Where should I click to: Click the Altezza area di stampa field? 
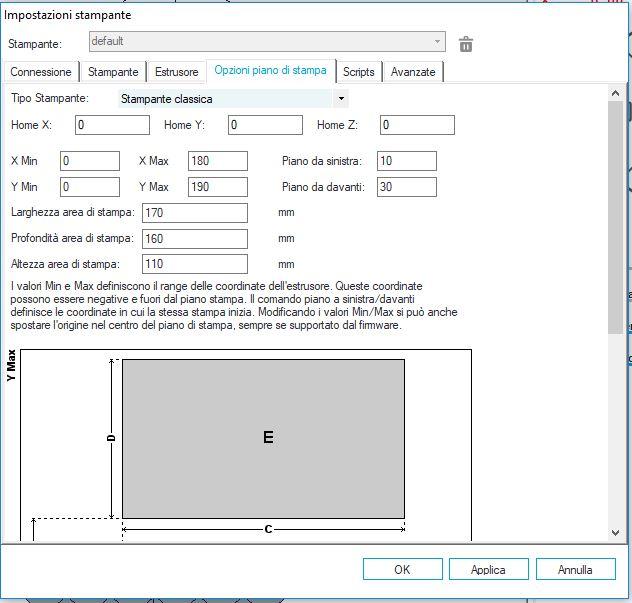coord(195,264)
